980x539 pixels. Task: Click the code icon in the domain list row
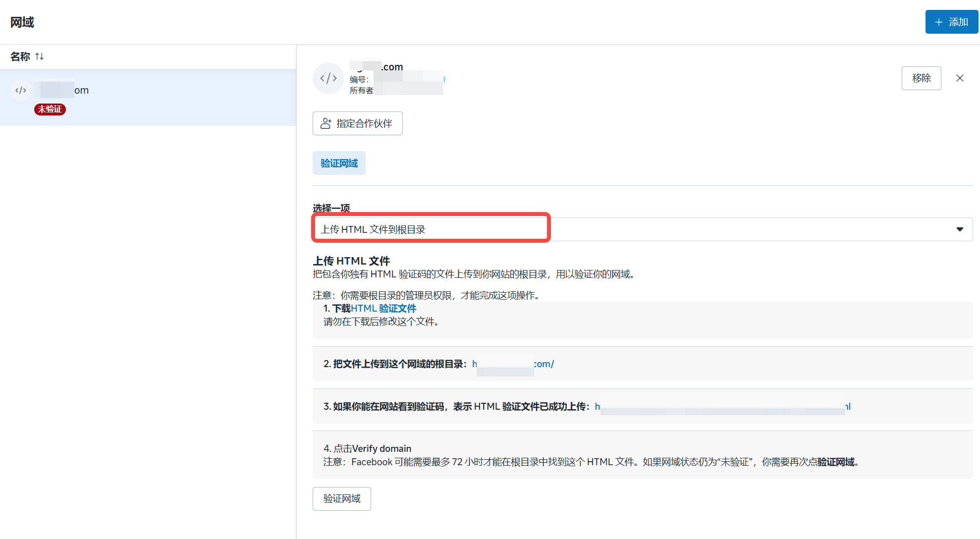pos(21,90)
